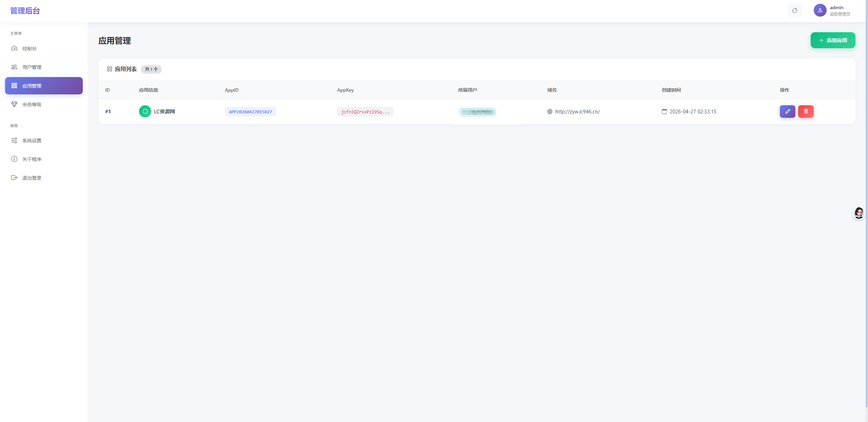The height and width of the screenshot is (422, 868).
Task: Click the globe icon beside domain
Action: 549,112
